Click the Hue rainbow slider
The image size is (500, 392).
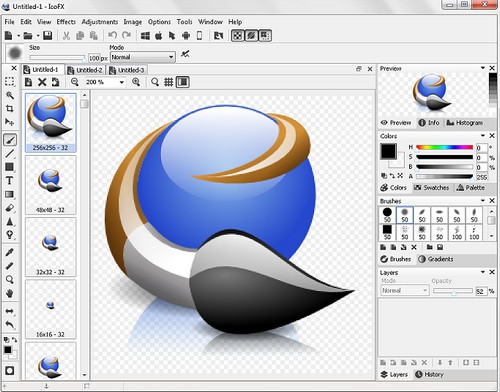point(444,147)
